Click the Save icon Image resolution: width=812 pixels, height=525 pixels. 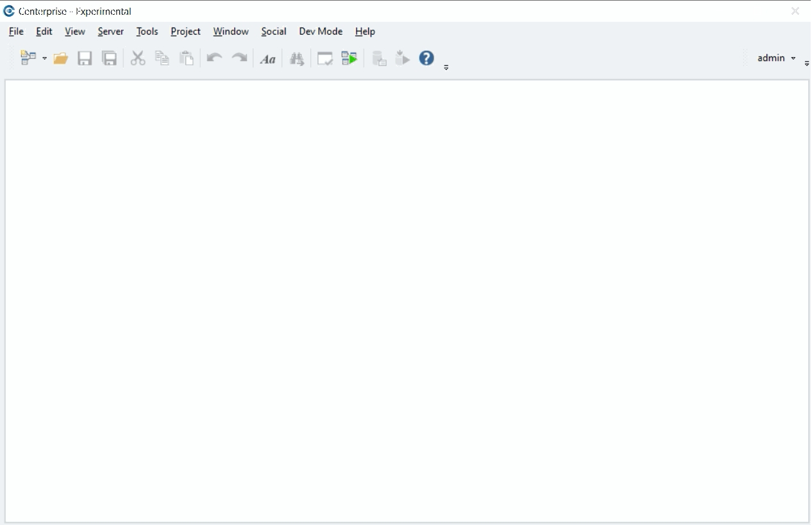(x=85, y=58)
